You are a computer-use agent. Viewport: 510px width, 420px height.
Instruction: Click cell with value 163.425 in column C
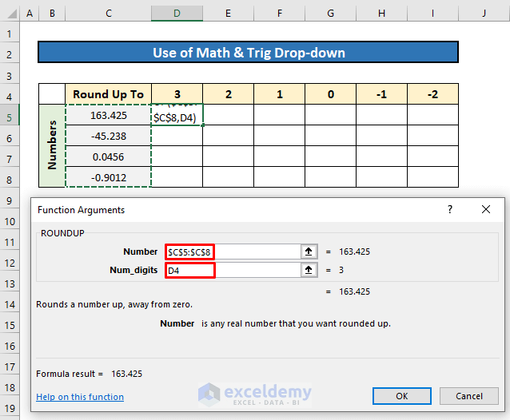click(x=108, y=115)
